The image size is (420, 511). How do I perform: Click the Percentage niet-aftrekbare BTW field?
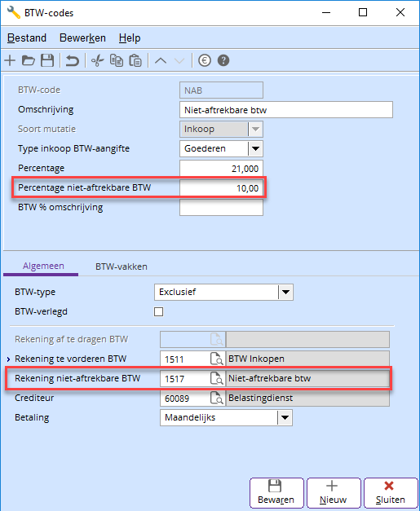[221, 188]
